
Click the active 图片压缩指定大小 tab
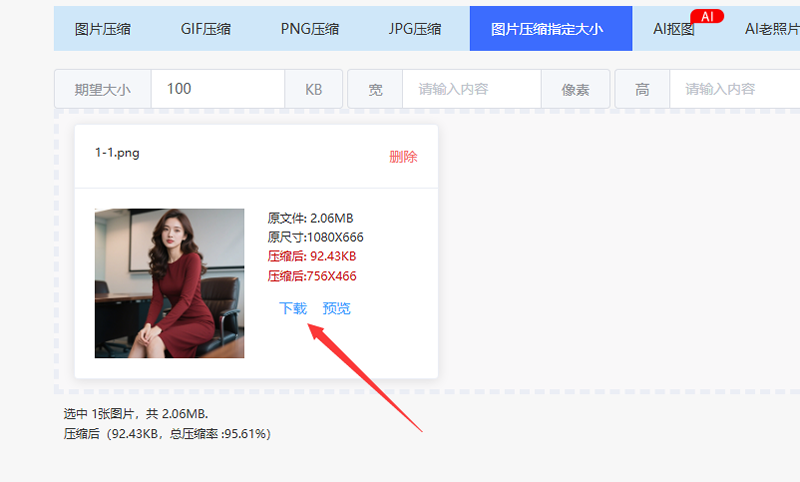[x=547, y=29]
